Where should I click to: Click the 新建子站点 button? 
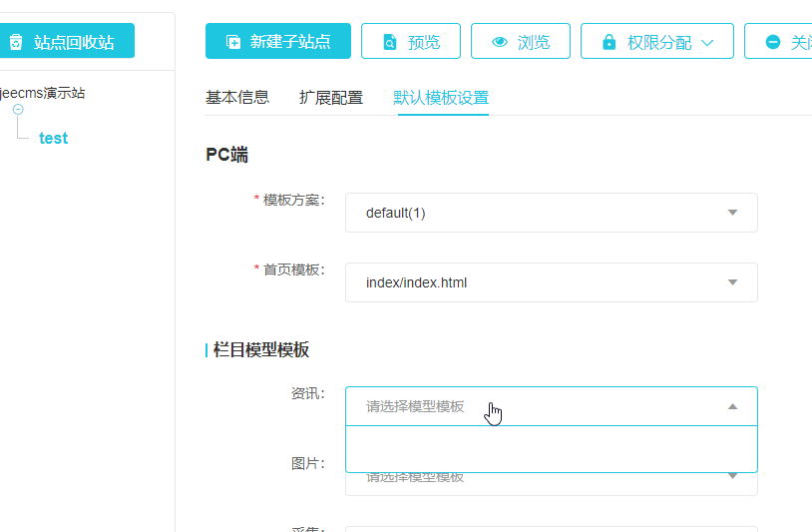click(278, 42)
